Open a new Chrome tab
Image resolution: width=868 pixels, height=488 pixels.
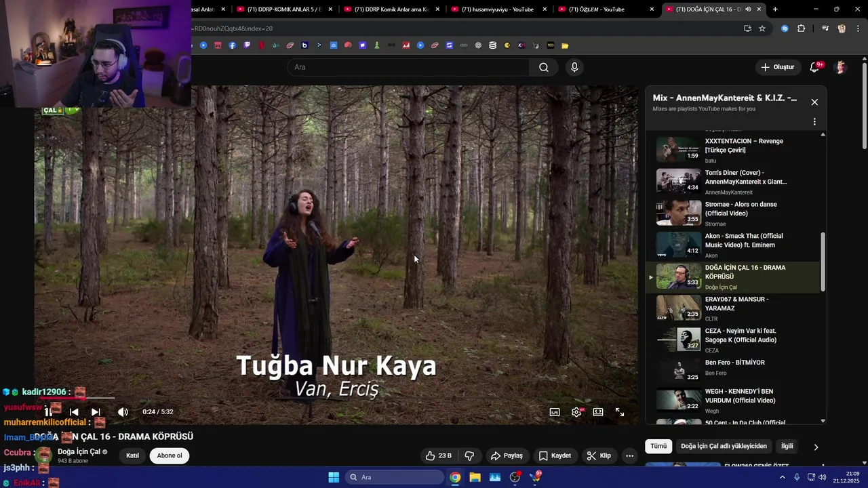[x=775, y=9]
